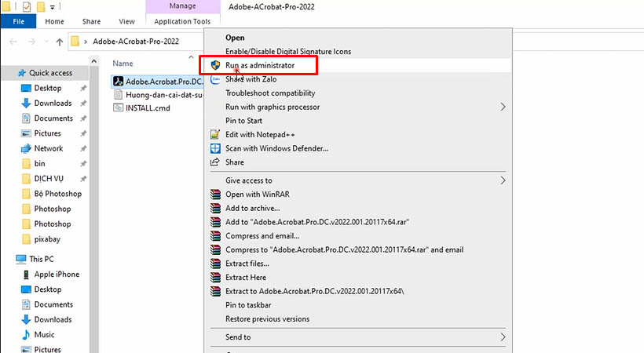Screen dimensions: 644x353
Task: Select Pin to taskbar
Action: tap(248, 305)
